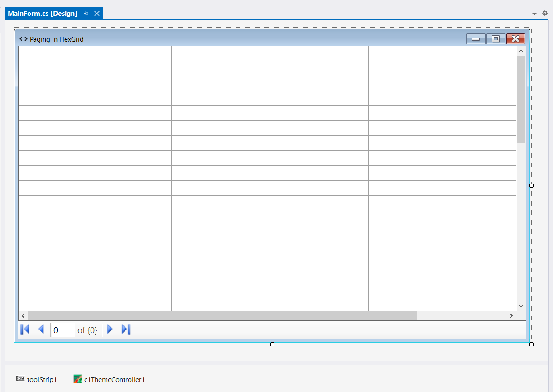The height and width of the screenshot is (392, 553).
Task: Maximize the Paging in FlexGrid form
Action: (495, 39)
